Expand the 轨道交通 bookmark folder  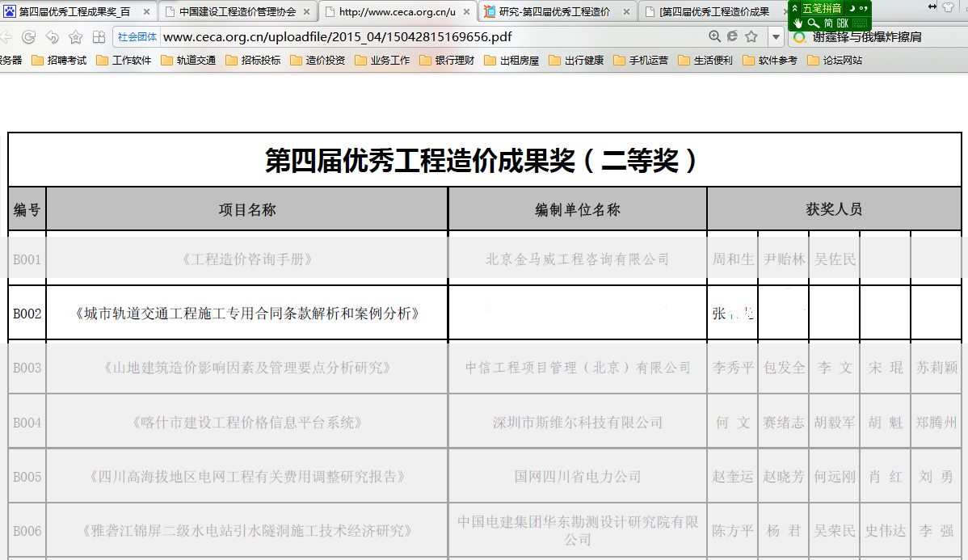tap(188, 61)
